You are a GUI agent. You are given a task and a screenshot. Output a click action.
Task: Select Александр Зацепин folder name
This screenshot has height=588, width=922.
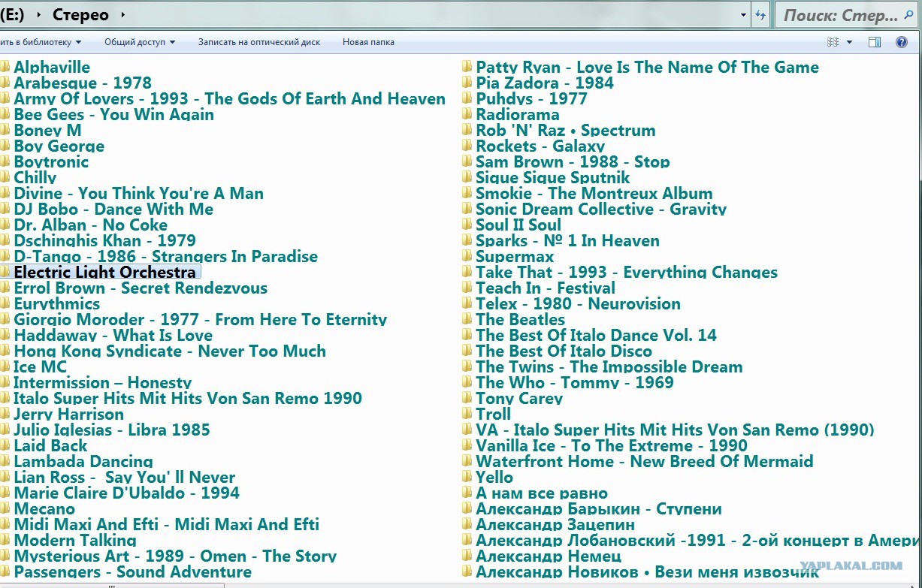pyautogui.click(x=555, y=524)
